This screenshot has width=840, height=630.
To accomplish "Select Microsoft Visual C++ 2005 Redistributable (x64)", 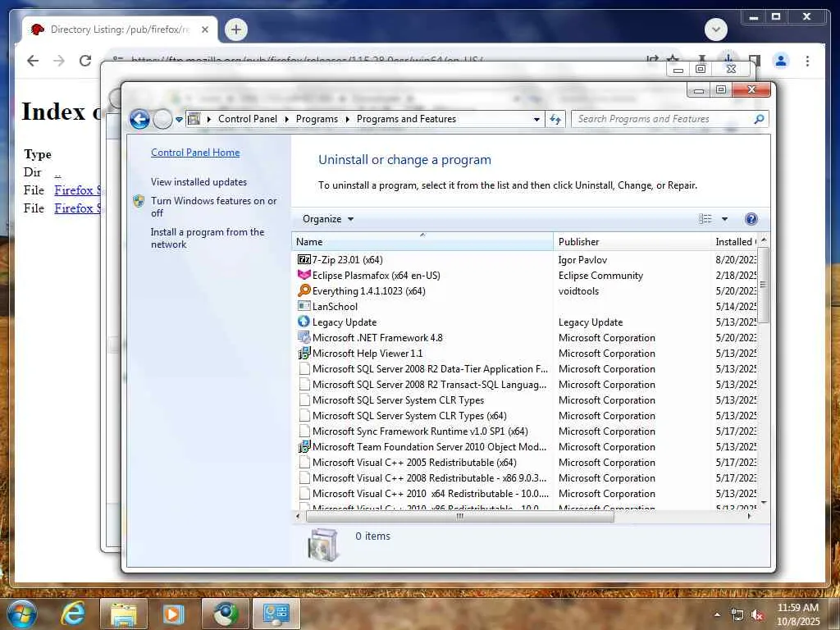I will 525,462.
